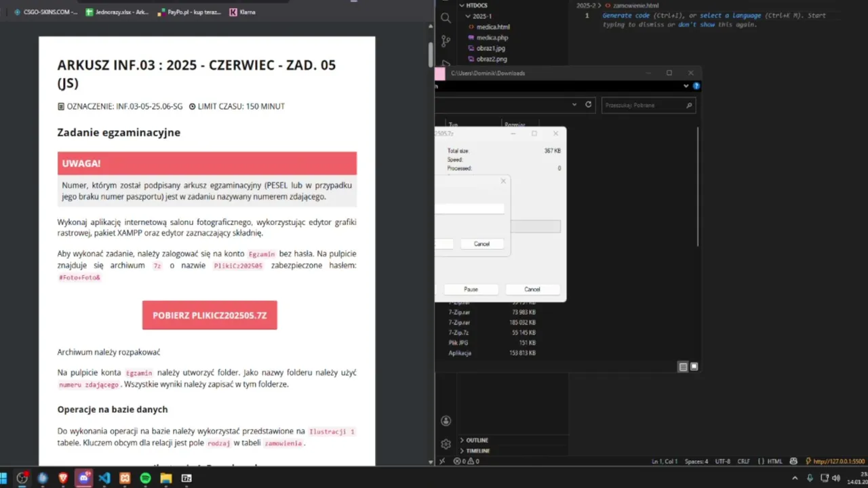Click the browser page vertical scrollbar
This screenshot has width=868, height=488.
(430, 54)
